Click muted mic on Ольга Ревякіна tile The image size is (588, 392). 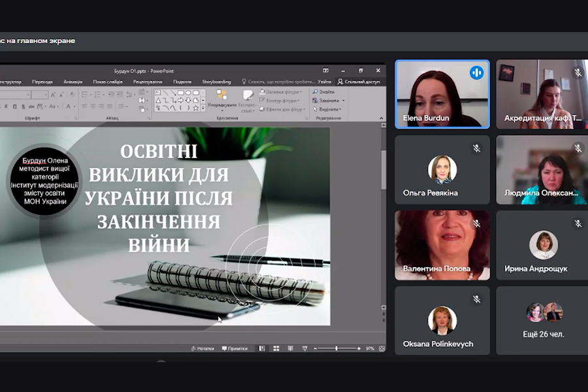(x=477, y=148)
